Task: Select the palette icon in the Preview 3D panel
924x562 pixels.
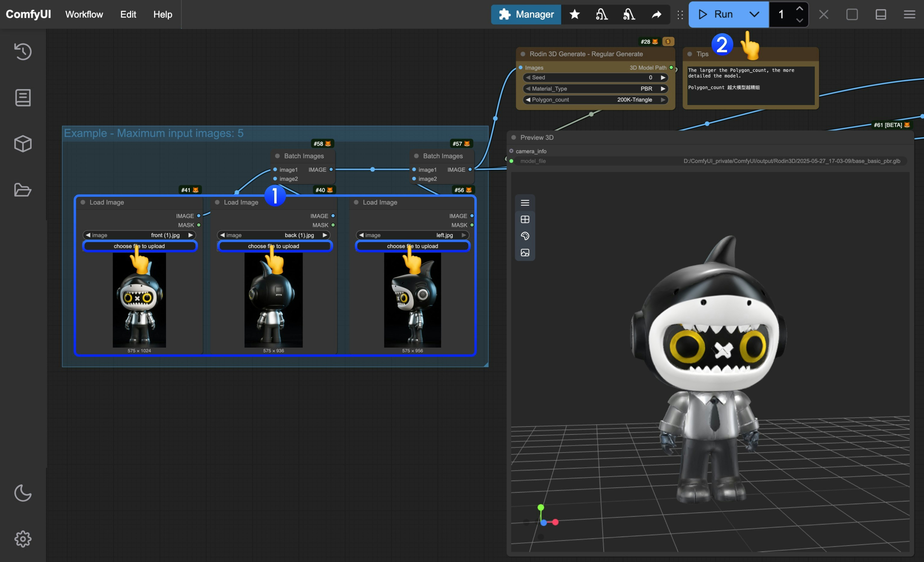Action: click(x=525, y=236)
